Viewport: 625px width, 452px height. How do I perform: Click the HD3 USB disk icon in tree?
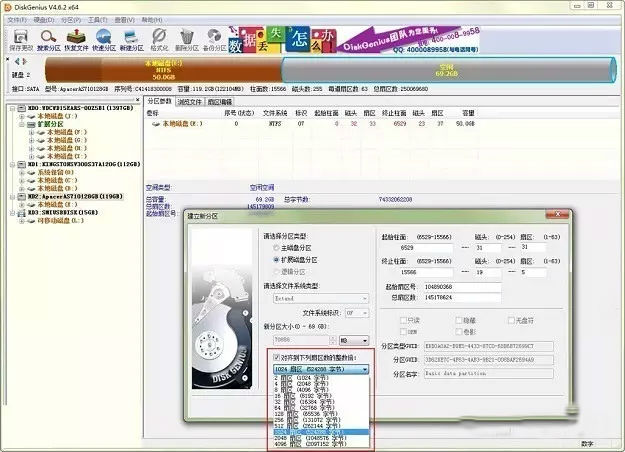tap(22, 212)
